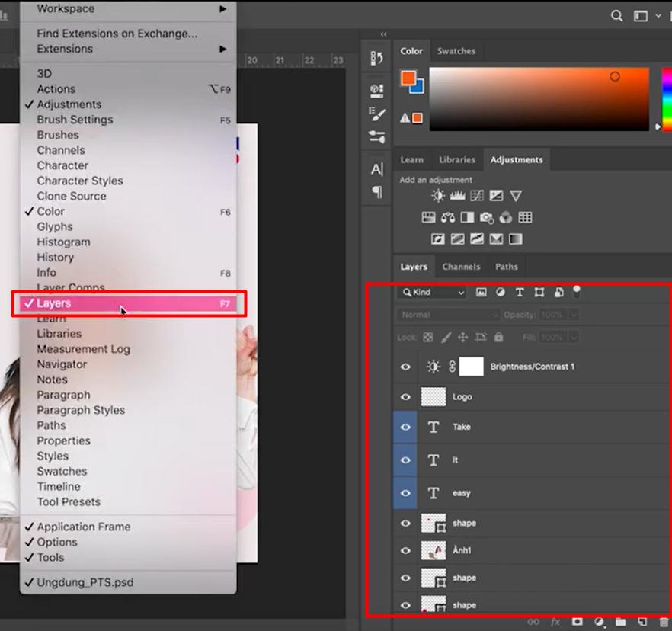Click the Add layer mask icon
The height and width of the screenshot is (631, 672).
[x=577, y=621]
